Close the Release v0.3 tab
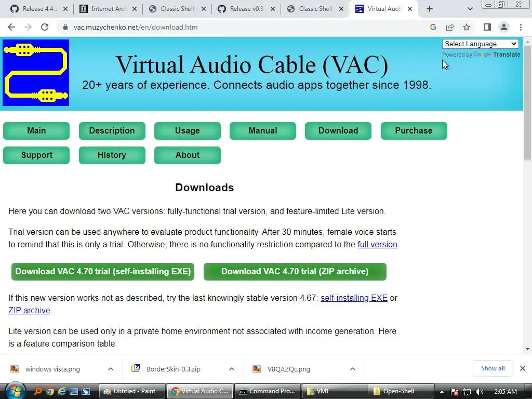 point(272,9)
